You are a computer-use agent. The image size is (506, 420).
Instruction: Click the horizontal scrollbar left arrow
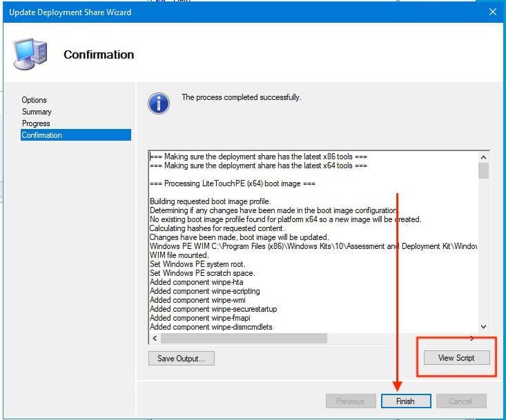[x=154, y=338]
